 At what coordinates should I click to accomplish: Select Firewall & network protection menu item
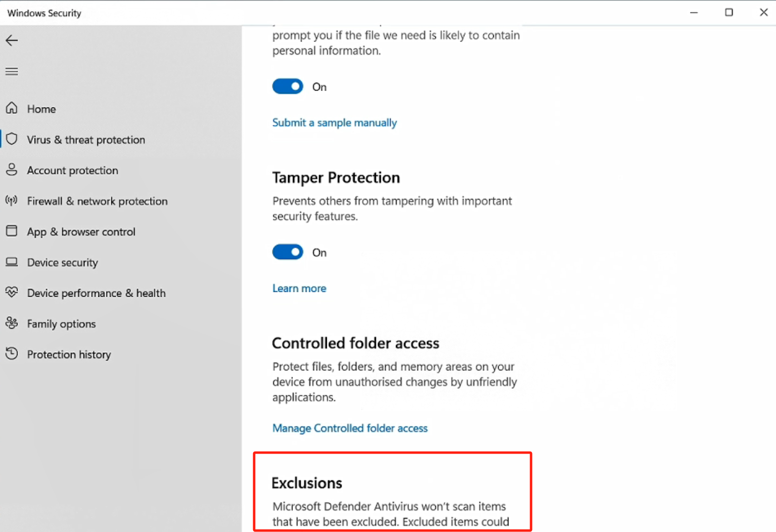click(x=97, y=201)
